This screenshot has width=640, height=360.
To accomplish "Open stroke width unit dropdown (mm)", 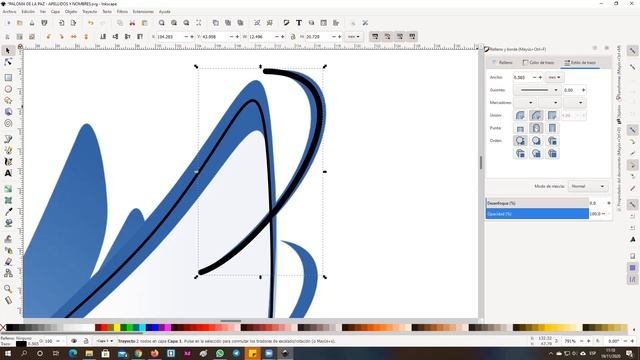I will 554,77.
